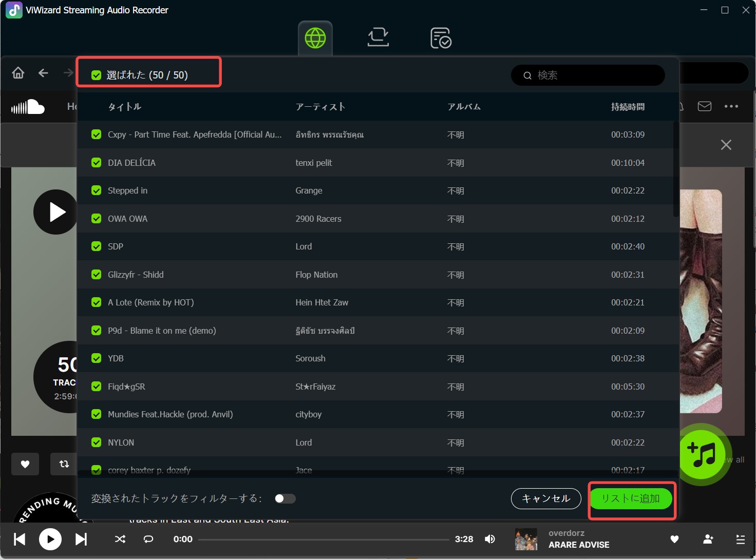Like the playlist with the heart button

25,464
